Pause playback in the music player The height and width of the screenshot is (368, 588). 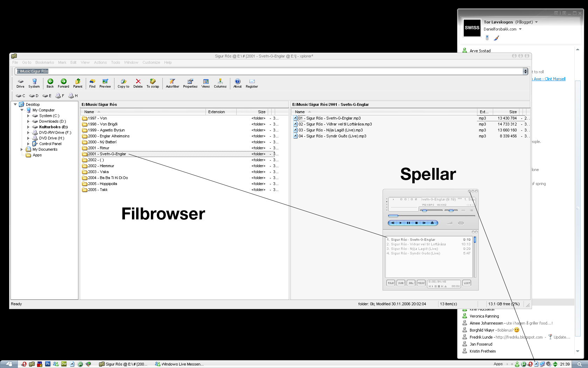[x=408, y=223]
